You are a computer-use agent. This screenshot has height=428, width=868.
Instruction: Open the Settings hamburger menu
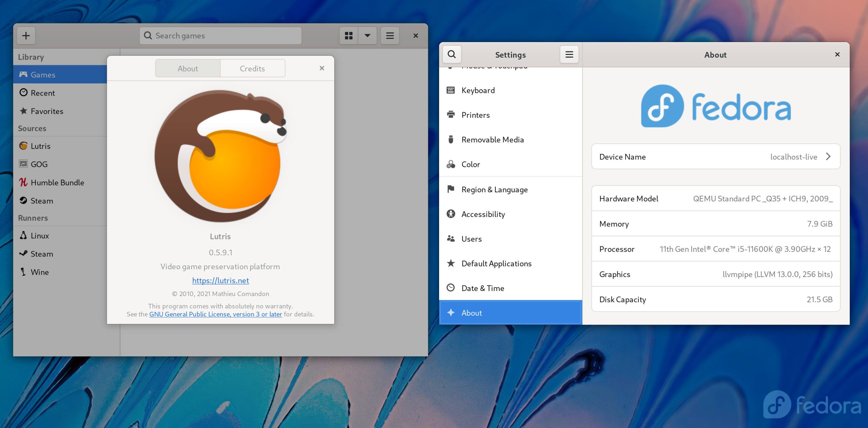(x=569, y=54)
